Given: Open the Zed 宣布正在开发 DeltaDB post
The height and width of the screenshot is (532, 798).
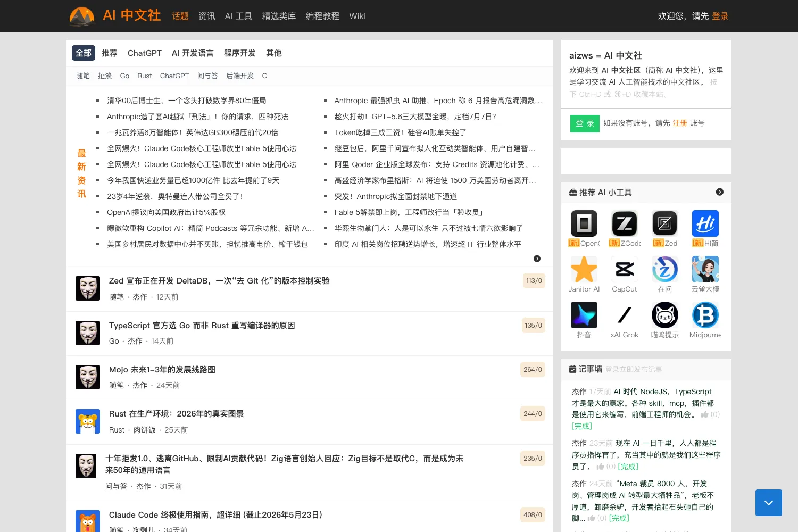Looking at the screenshot, I should [219, 281].
